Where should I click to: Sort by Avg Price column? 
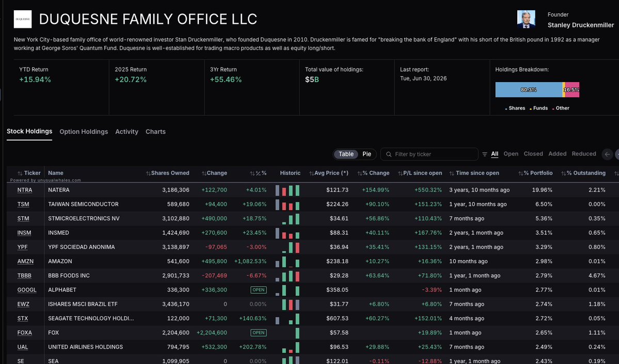pyautogui.click(x=328, y=173)
